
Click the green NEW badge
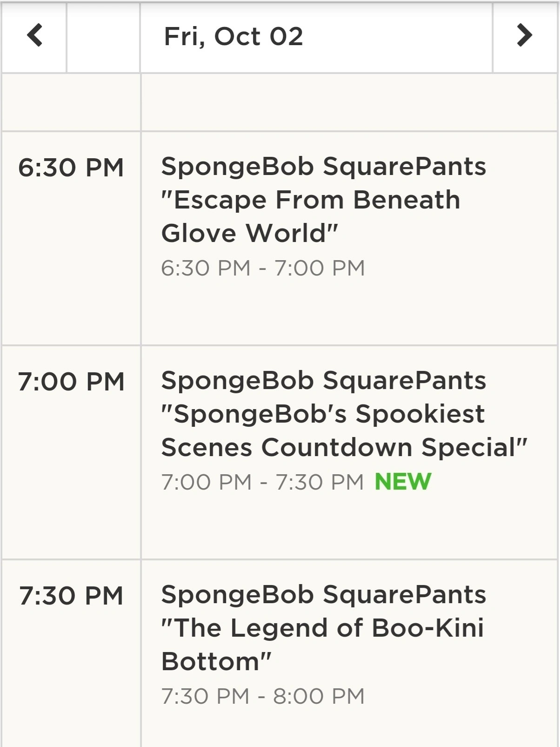coord(403,482)
